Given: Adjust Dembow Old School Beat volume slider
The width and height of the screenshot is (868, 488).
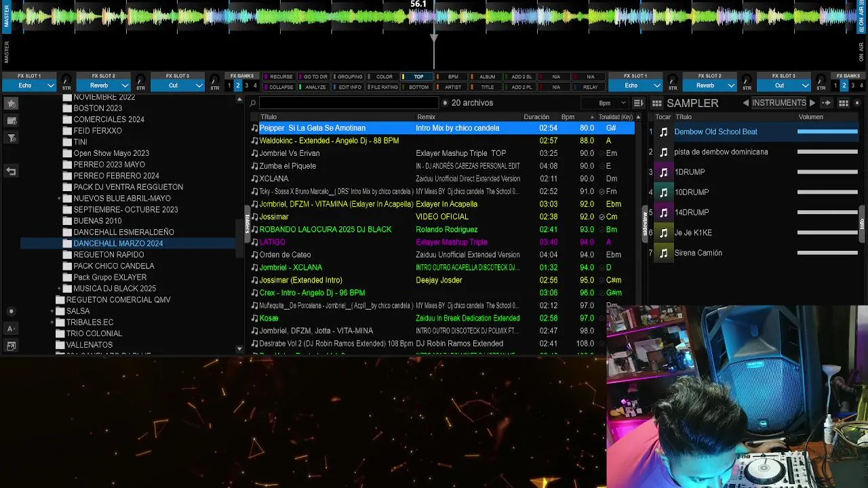Looking at the screenshot, I should pyautogui.click(x=827, y=131).
